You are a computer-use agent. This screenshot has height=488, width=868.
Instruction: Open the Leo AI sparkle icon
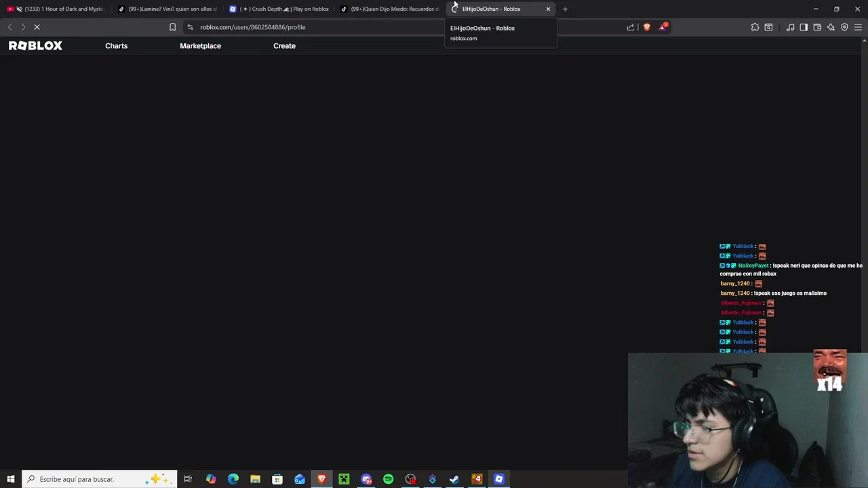pos(831,27)
